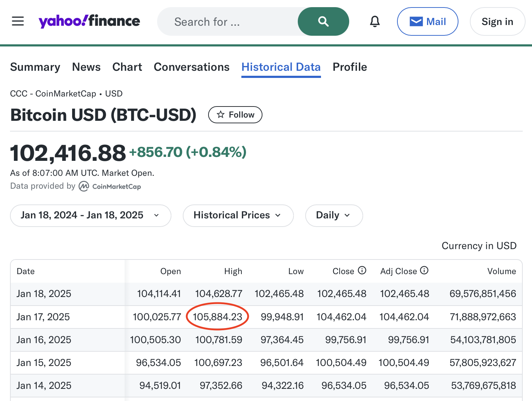Select the Jan 16, 2025 date cell

44,340
